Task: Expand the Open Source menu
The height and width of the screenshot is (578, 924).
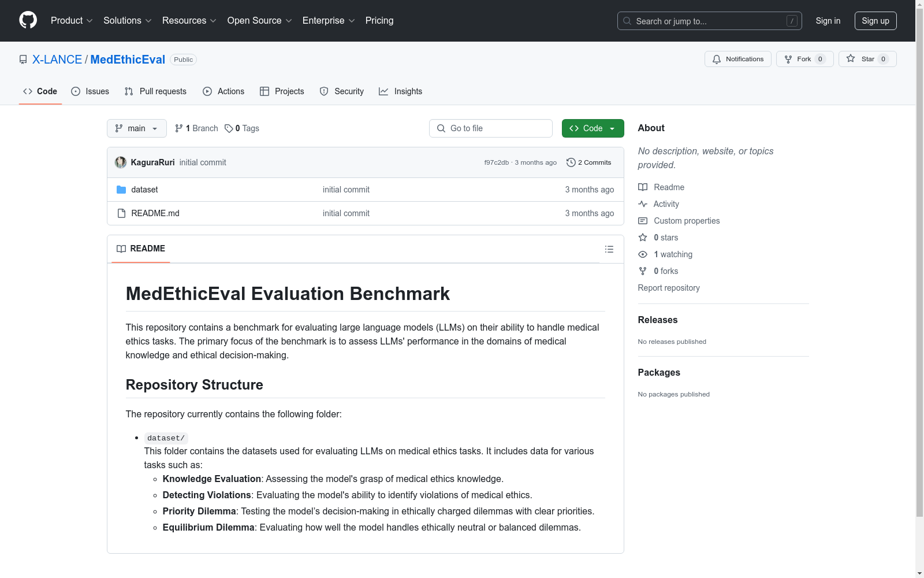Action: (259, 21)
